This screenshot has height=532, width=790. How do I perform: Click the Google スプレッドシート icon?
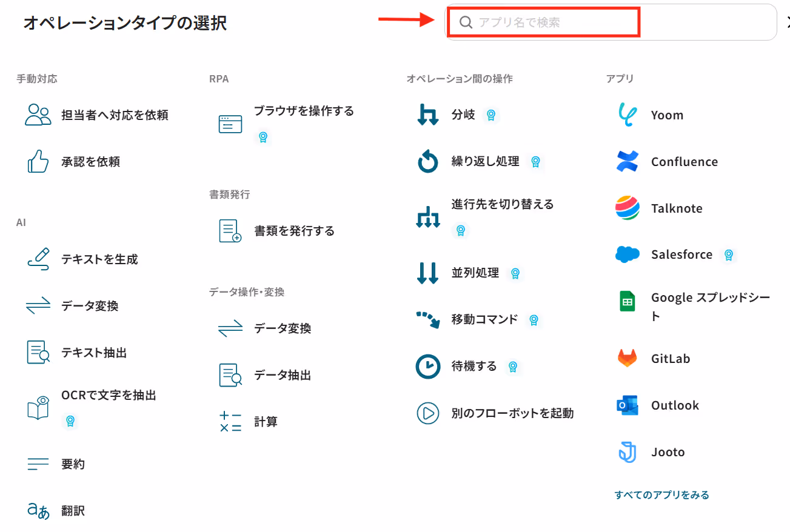[628, 301]
